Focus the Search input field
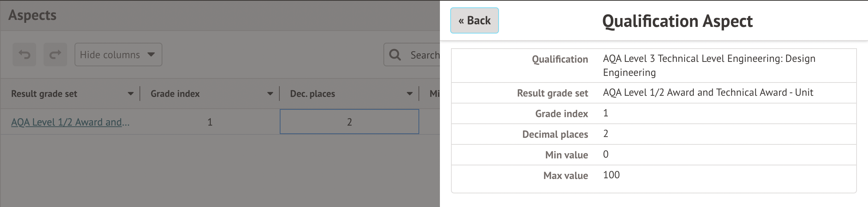This screenshot has height=207, width=868. 424,55
